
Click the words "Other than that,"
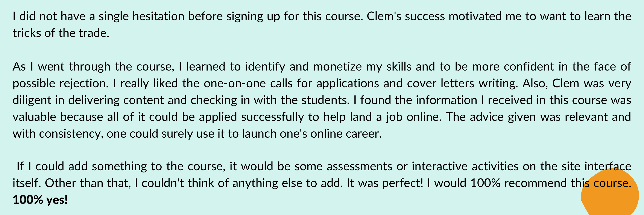point(88,183)
